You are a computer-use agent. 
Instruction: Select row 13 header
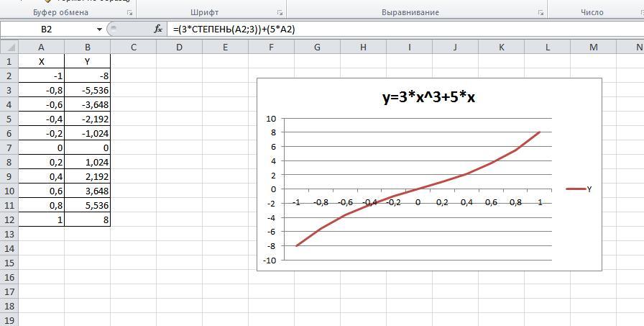pos(9,234)
